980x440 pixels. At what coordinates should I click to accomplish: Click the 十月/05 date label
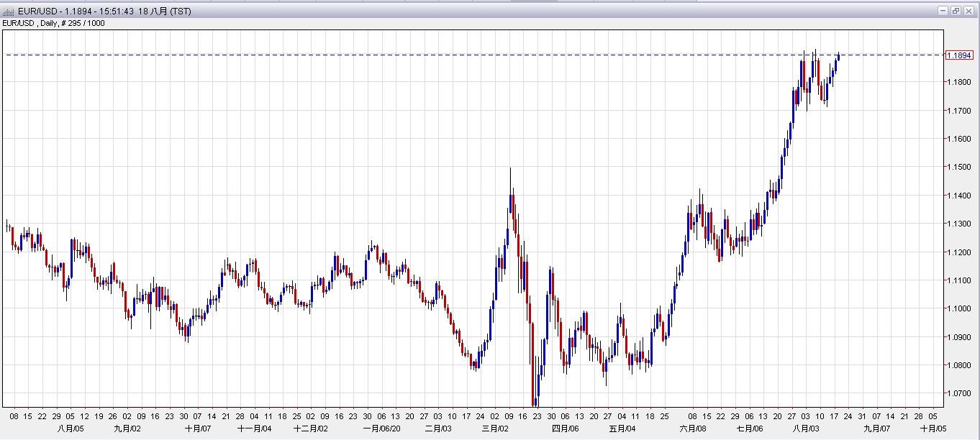pos(933,428)
